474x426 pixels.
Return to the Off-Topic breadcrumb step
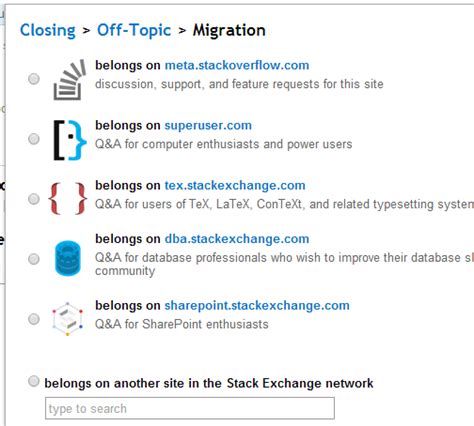[134, 30]
